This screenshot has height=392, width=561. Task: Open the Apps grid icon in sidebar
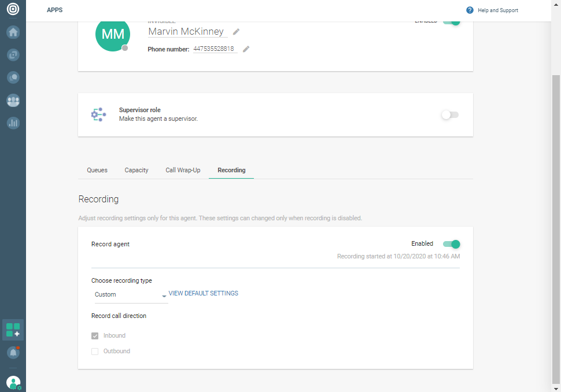[x=13, y=330]
